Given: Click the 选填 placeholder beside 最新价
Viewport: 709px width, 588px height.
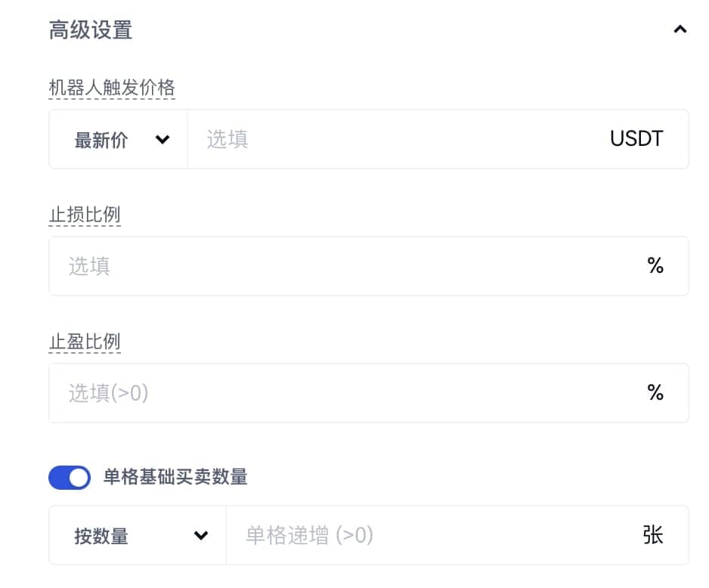Looking at the screenshot, I should 228,140.
